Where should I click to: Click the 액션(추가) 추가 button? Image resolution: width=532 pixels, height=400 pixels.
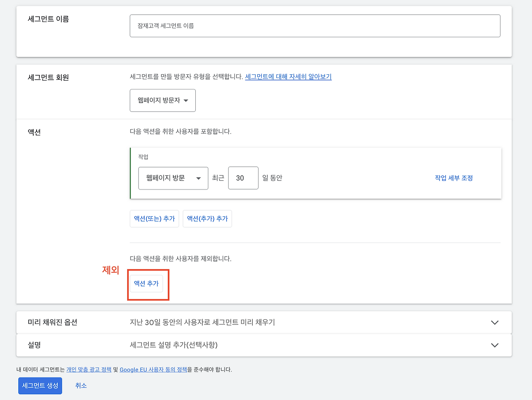click(x=207, y=218)
